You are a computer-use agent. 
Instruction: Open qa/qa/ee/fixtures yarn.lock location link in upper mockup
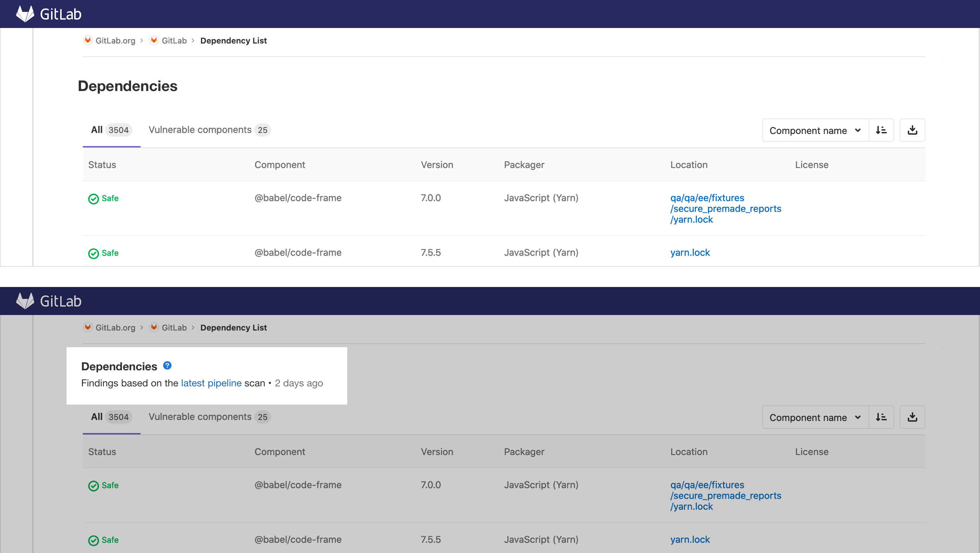tap(726, 208)
